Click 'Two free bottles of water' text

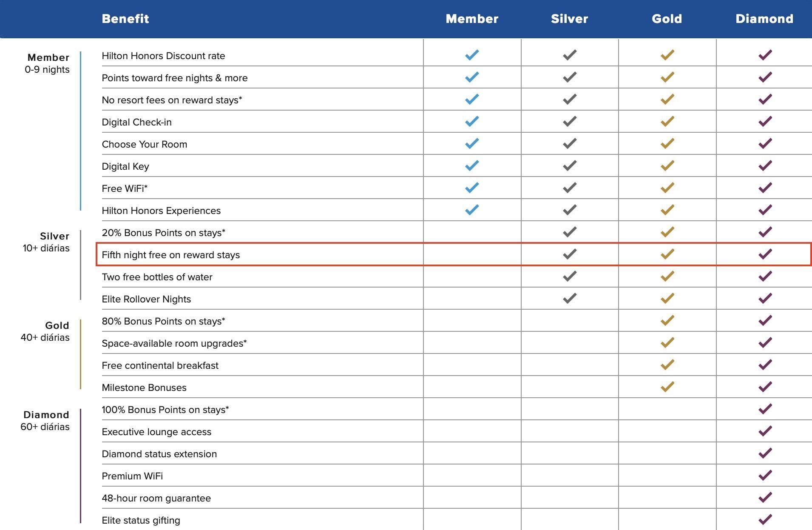157,277
